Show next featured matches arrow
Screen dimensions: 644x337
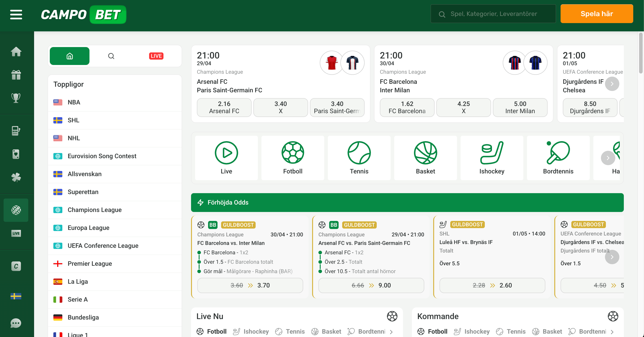(x=612, y=84)
